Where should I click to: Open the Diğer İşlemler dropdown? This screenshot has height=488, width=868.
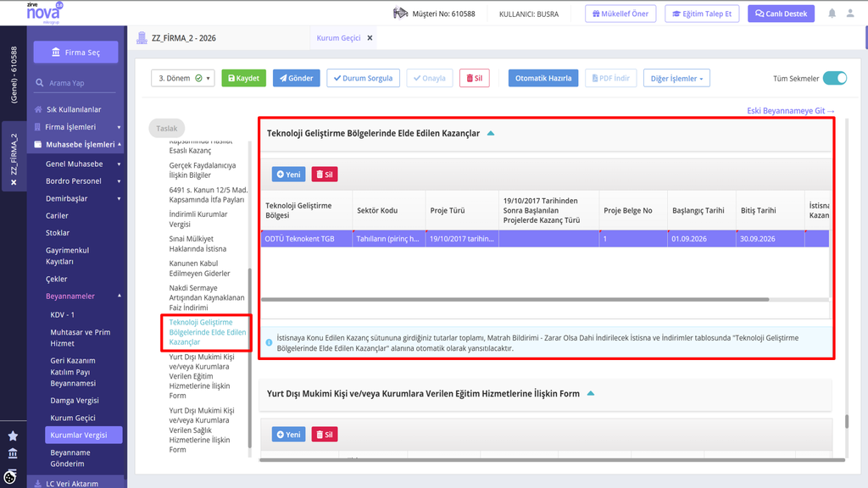pos(676,78)
